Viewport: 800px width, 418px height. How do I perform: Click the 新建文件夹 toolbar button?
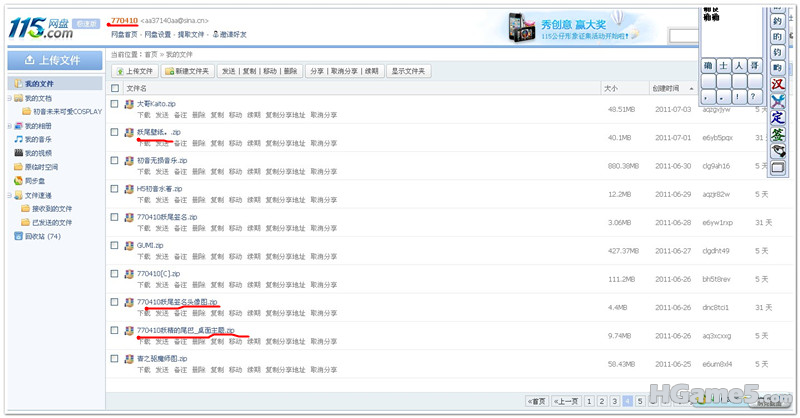click(187, 71)
